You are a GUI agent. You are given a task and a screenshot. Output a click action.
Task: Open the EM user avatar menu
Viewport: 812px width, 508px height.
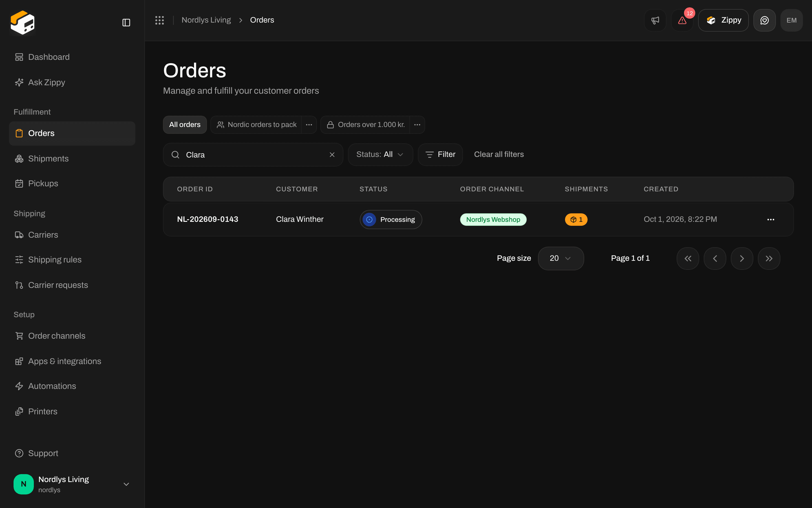point(791,20)
